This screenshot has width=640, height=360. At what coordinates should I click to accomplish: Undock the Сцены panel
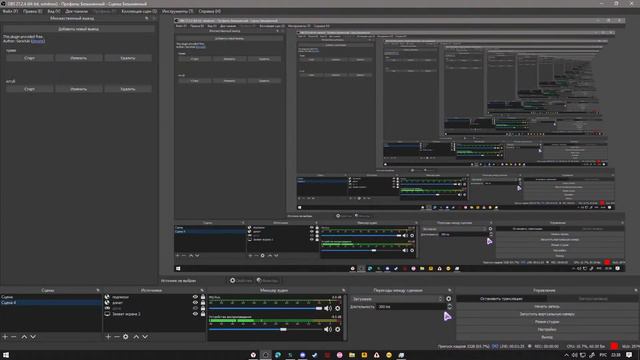[x=98, y=290]
